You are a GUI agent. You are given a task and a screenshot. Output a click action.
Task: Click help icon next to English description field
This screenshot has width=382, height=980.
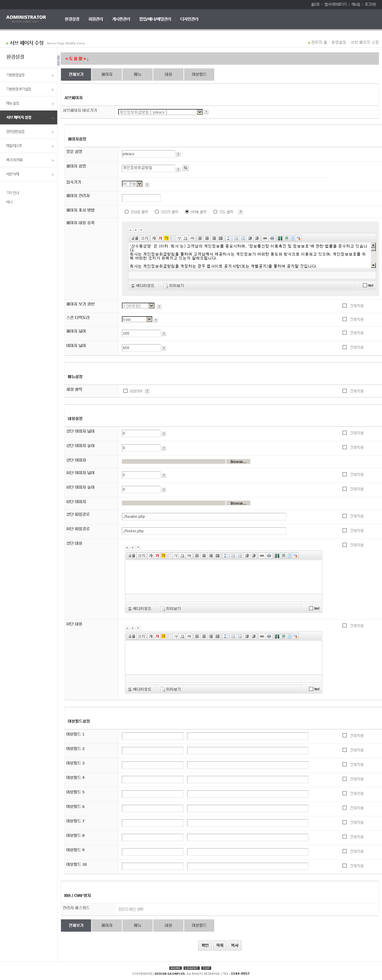pyautogui.click(x=178, y=154)
